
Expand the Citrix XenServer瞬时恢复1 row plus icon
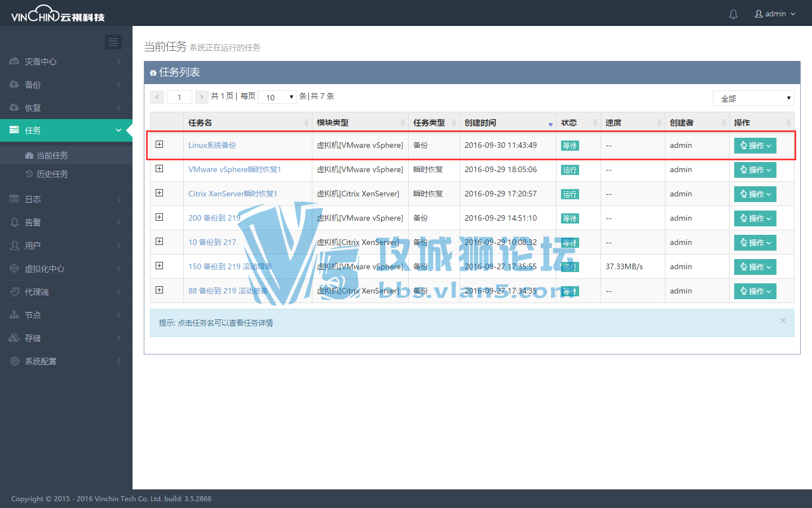point(160,193)
